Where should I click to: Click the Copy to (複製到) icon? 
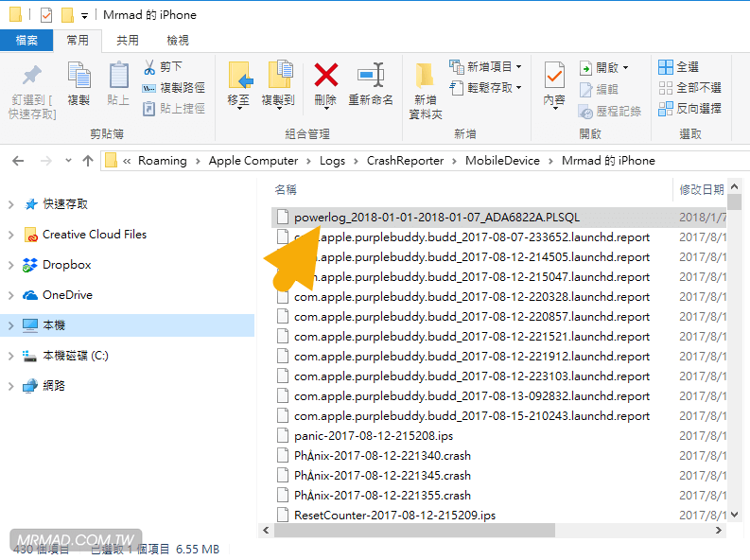point(280,75)
